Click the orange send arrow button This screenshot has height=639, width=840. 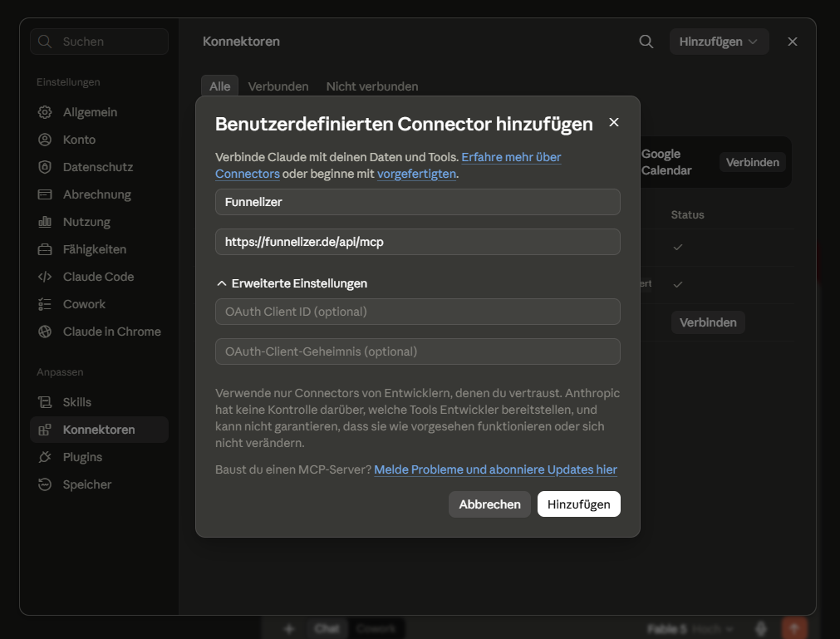click(794, 627)
